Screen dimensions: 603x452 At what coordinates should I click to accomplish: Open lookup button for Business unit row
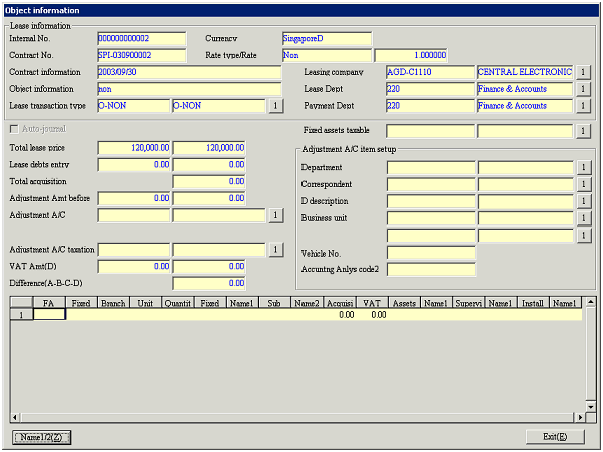click(584, 218)
